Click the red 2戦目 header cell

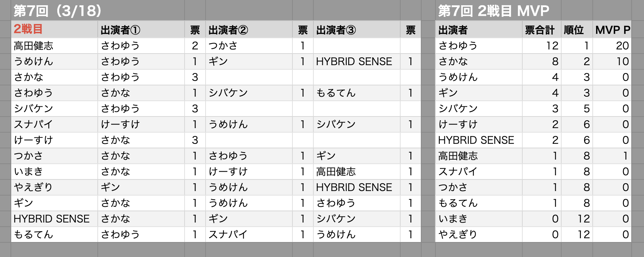(x=55, y=30)
